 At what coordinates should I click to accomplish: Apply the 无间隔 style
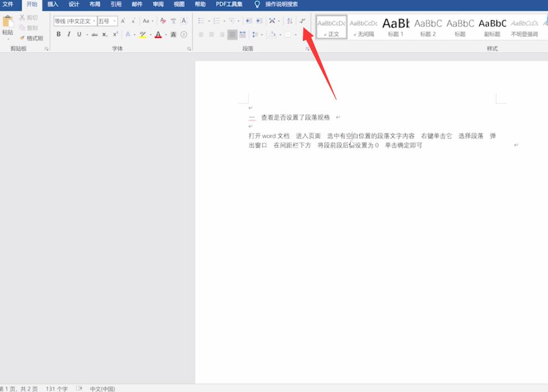pyautogui.click(x=363, y=27)
